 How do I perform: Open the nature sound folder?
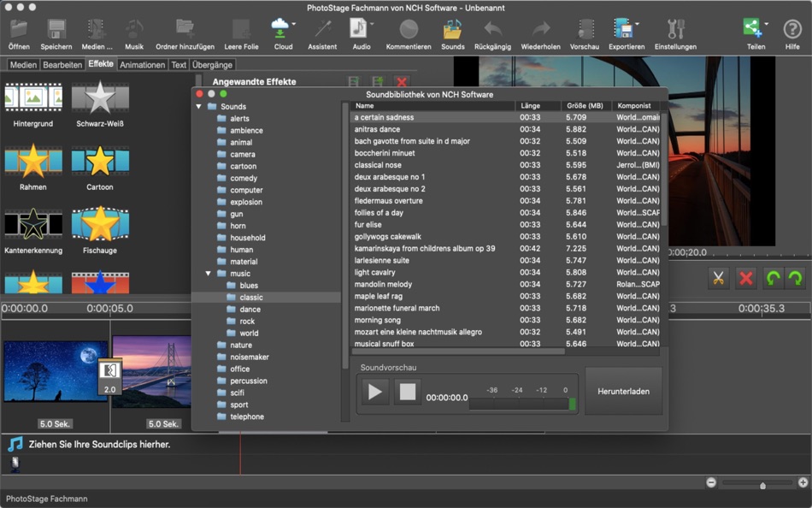[241, 345]
